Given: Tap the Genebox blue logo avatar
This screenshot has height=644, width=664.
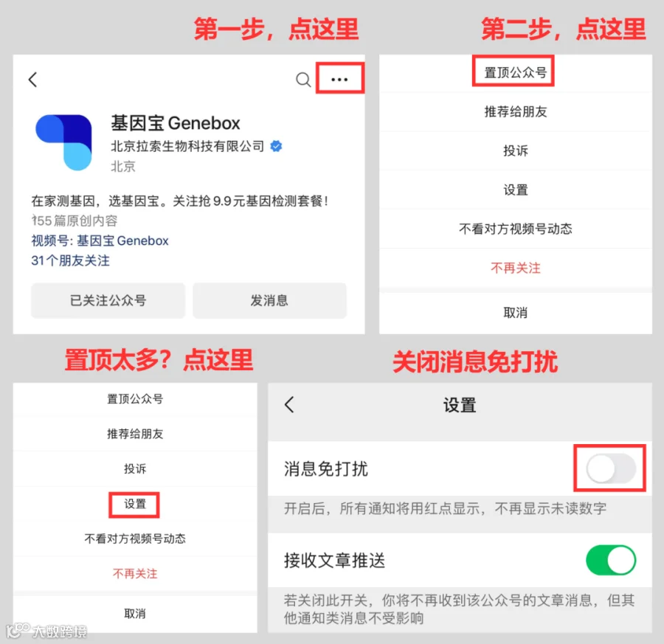Looking at the screenshot, I should [x=64, y=142].
